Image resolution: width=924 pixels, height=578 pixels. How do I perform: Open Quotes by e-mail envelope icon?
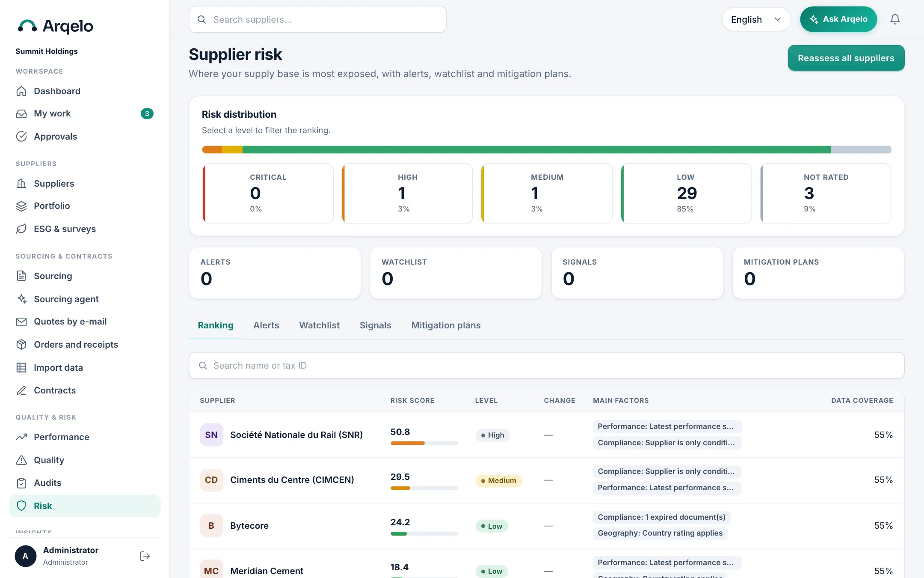21,322
